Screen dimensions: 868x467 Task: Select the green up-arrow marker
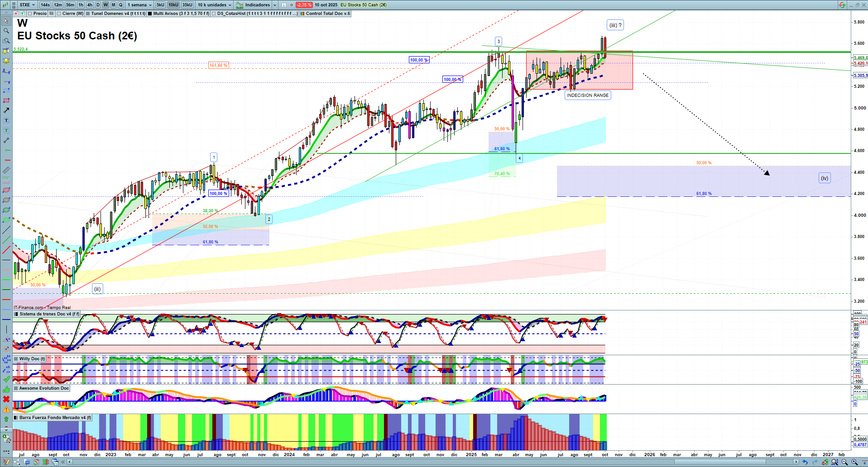[6, 419]
